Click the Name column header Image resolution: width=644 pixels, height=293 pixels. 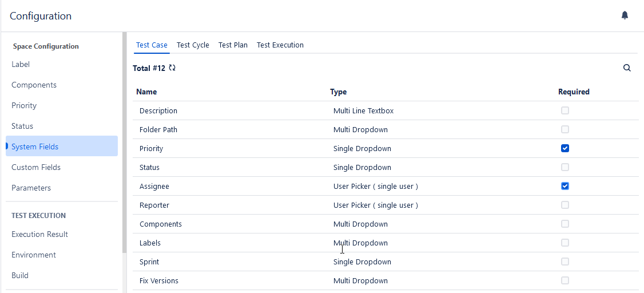146,92
